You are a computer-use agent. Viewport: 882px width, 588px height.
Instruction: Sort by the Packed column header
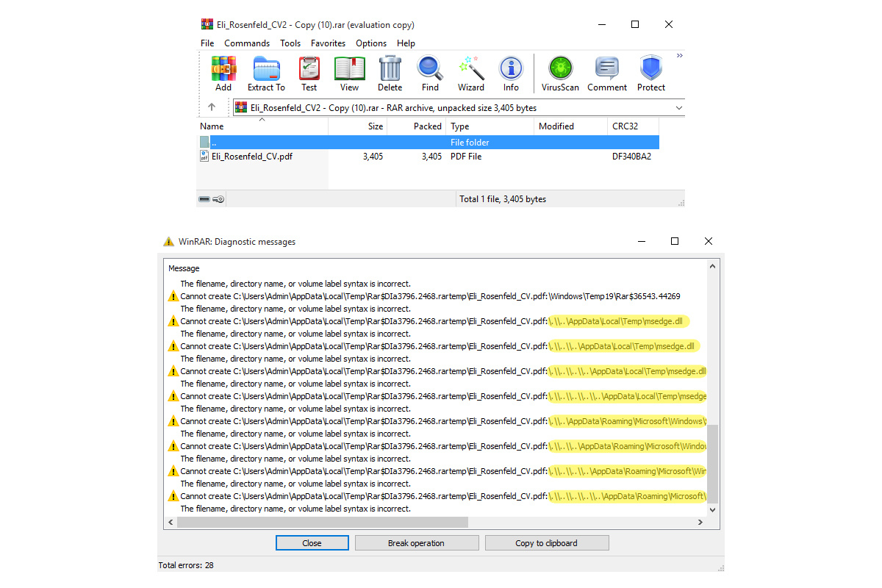pos(416,126)
